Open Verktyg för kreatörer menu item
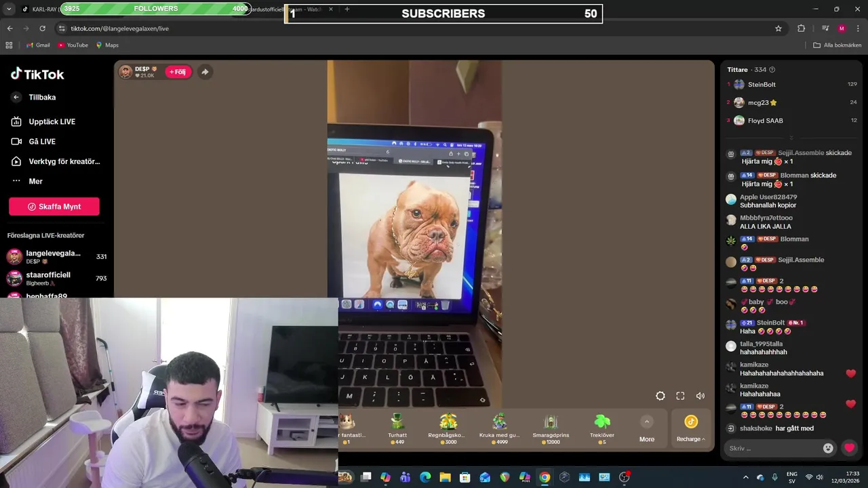The image size is (868, 488). (56, 161)
